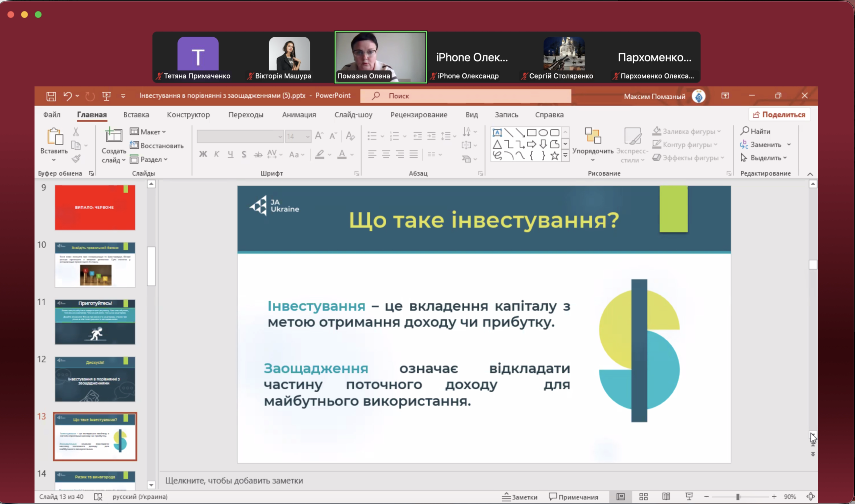Open the Вставка ribbon tab
Image resolution: width=855 pixels, height=504 pixels.
pos(136,114)
